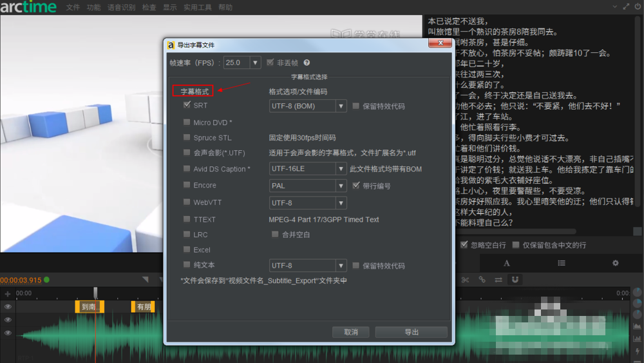Click the help question mark icon
This screenshot has height=363, width=644.
click(x=307, y=63)
